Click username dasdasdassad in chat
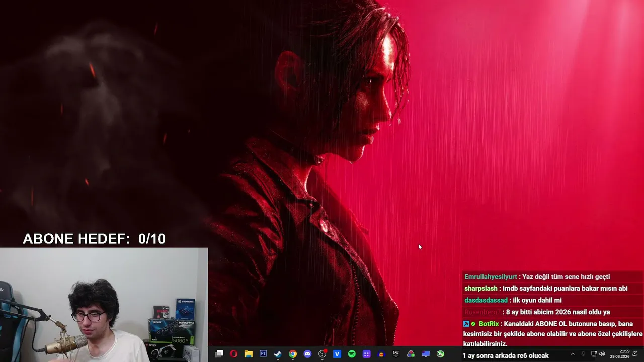 486,300
